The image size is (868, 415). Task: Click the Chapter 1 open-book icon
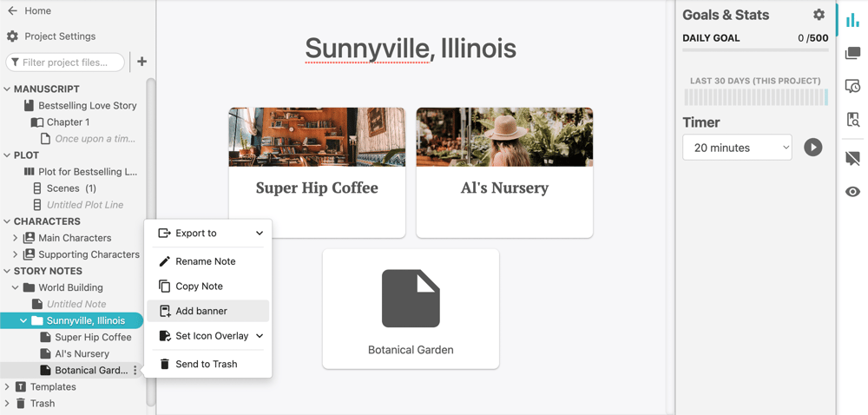click(x=36, y=122)
